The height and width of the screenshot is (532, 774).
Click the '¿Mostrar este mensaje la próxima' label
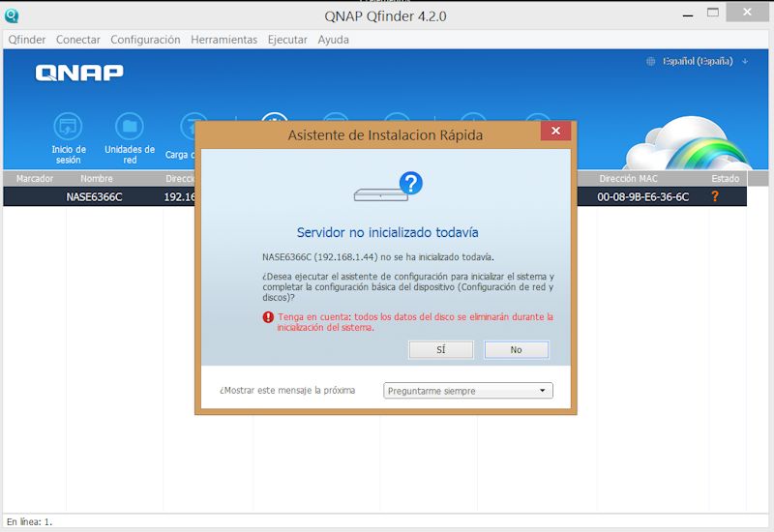(287, 390)
